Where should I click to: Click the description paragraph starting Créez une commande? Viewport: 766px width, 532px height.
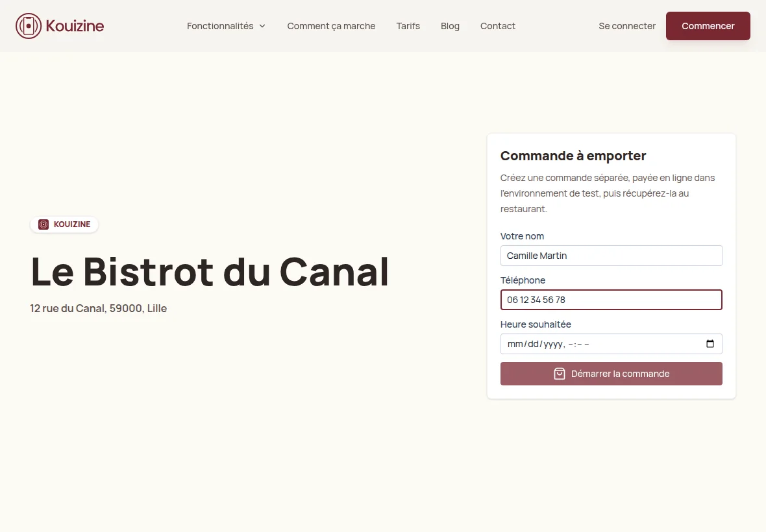click(607, 193)
